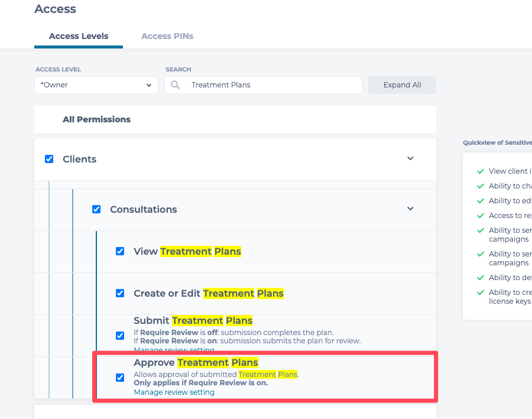Open the Access Level dropdown showing *Owner
Screen dimensions: 532x419
[x=96, y=85]
